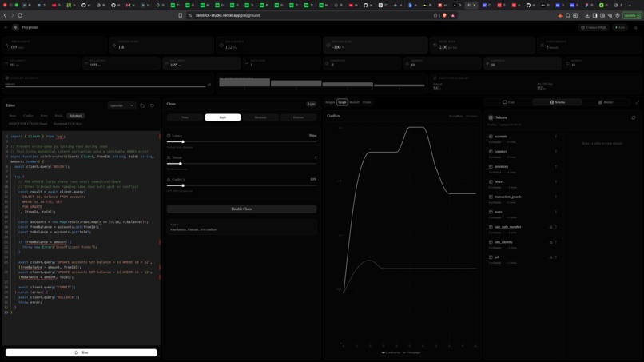Set chaos level to None
The width and height of the screenshot is (644, 362).
tap(185, 117)
